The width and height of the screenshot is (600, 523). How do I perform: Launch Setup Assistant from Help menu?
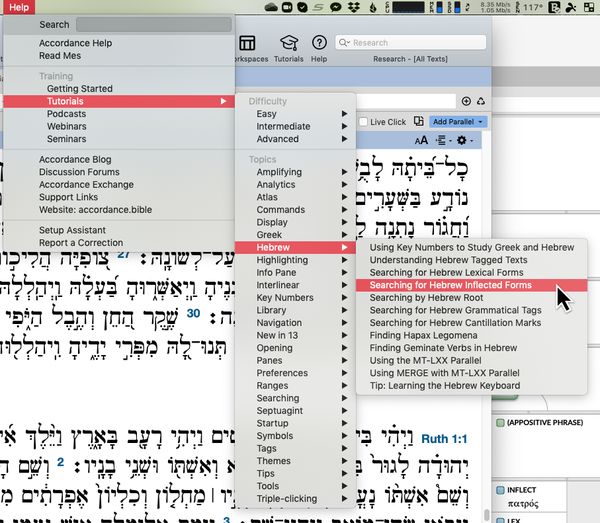pos(119,230)
